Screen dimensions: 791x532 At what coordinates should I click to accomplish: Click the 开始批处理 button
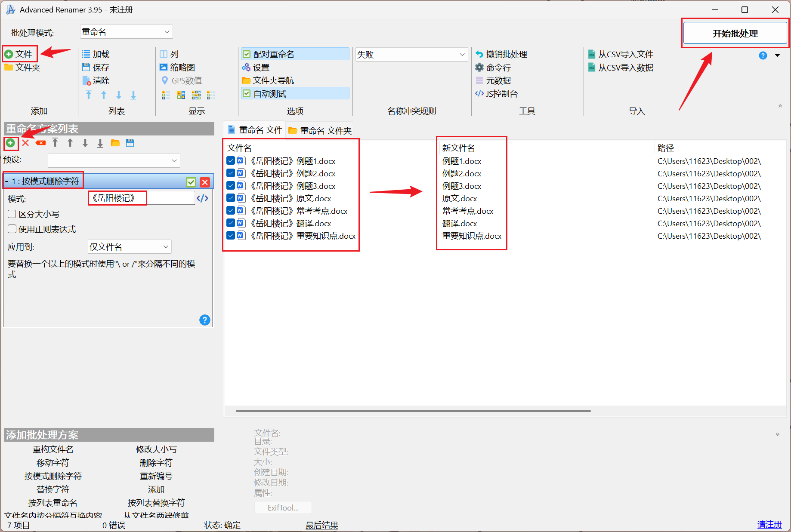tap(735, 34)
